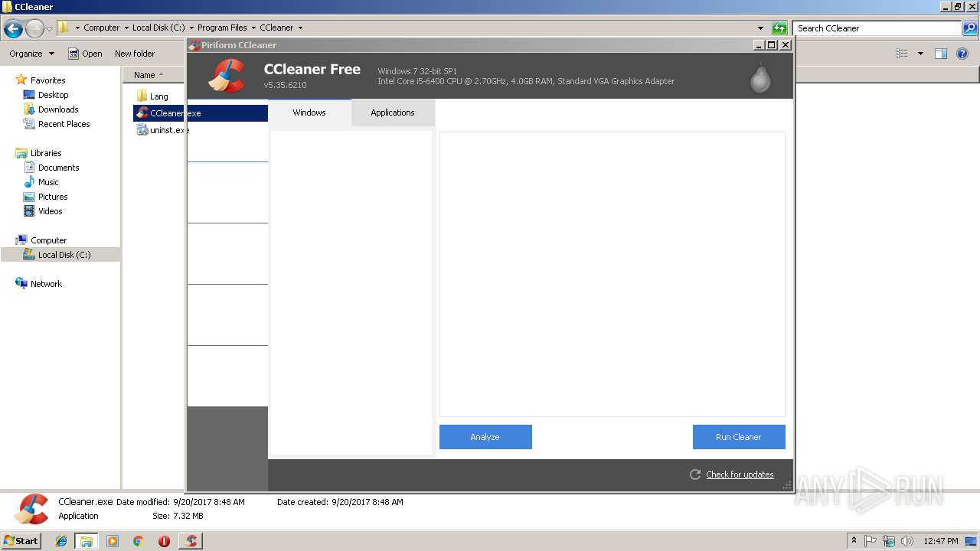Open the Organize menu
Image resolution: width=980 pixels, height=551 pixels.
31,54
